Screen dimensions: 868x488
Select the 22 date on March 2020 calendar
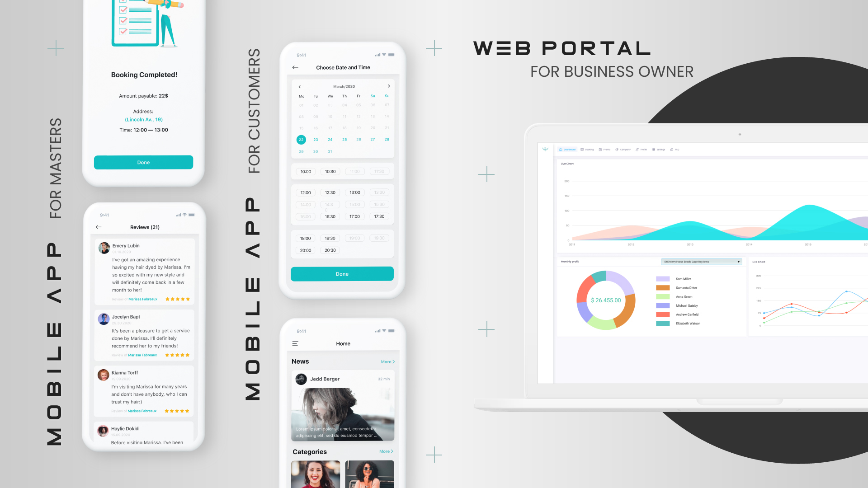[x=301, y=140]
